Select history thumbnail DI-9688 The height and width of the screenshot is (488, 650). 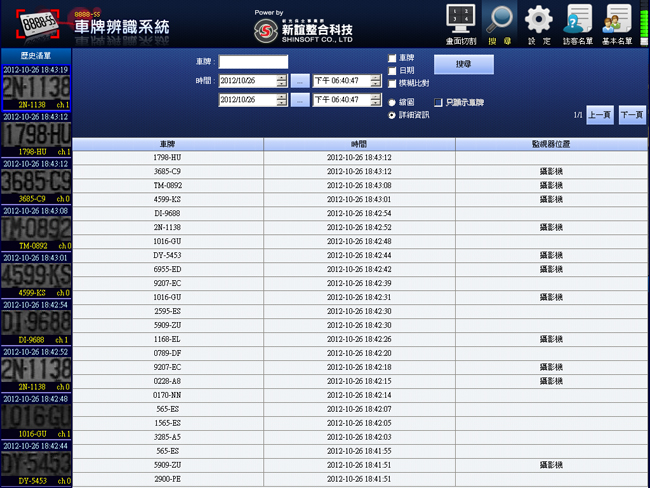coord(36,323)
